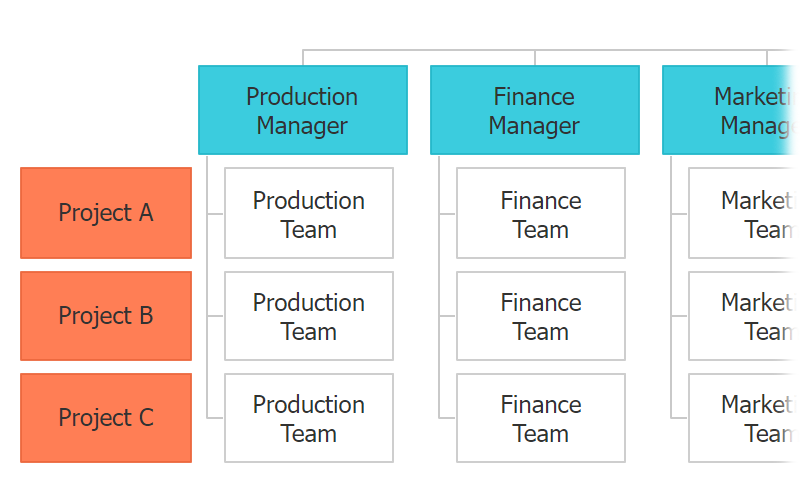The width and height of the screenshot is (800, 494).
Task: Click Finance Team in Project A row
Action: (541, 214)
